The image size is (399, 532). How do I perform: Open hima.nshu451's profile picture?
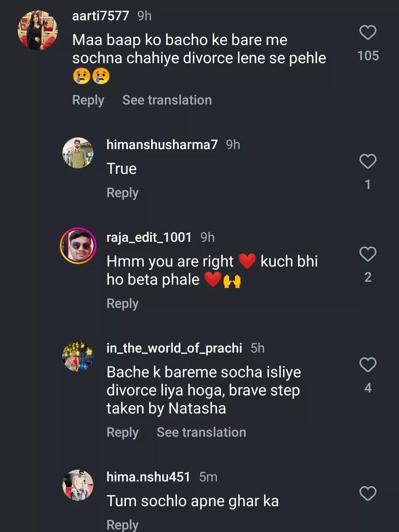pos(78,485)
